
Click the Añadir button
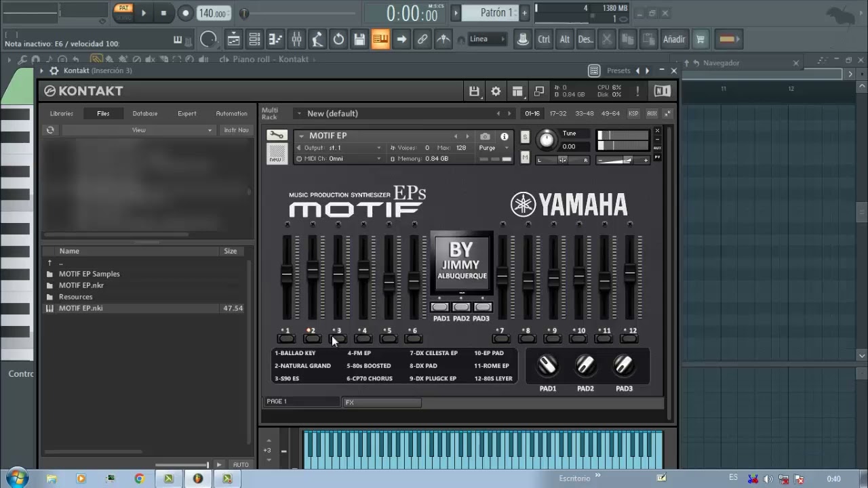674,39
